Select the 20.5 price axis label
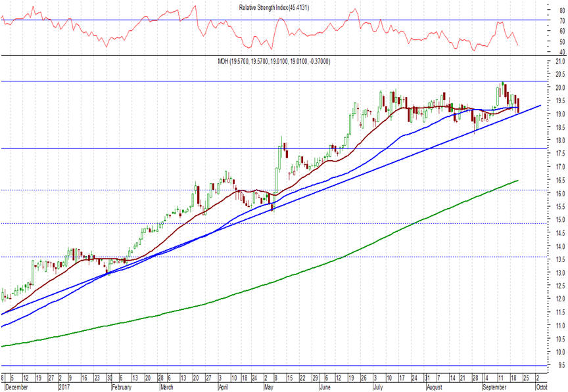568x392 pixels. pyautogui.click(x=561, y=74)
